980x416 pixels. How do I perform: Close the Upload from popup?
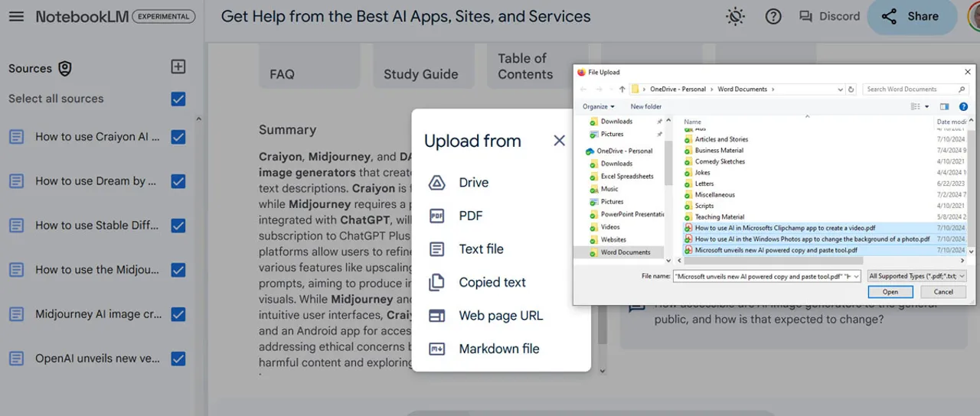click(559, 141)
